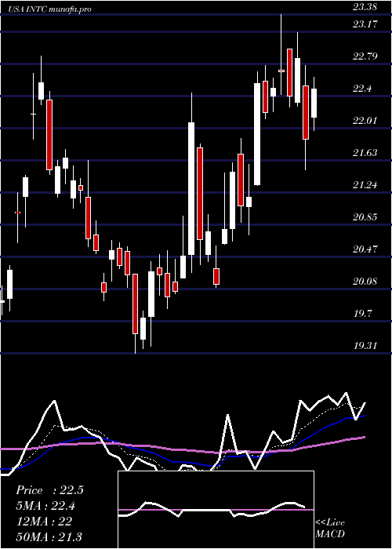Screen dimensions: 392x549
Task: Click the 22.01 price axis label
Action: (x=365, y=121)
